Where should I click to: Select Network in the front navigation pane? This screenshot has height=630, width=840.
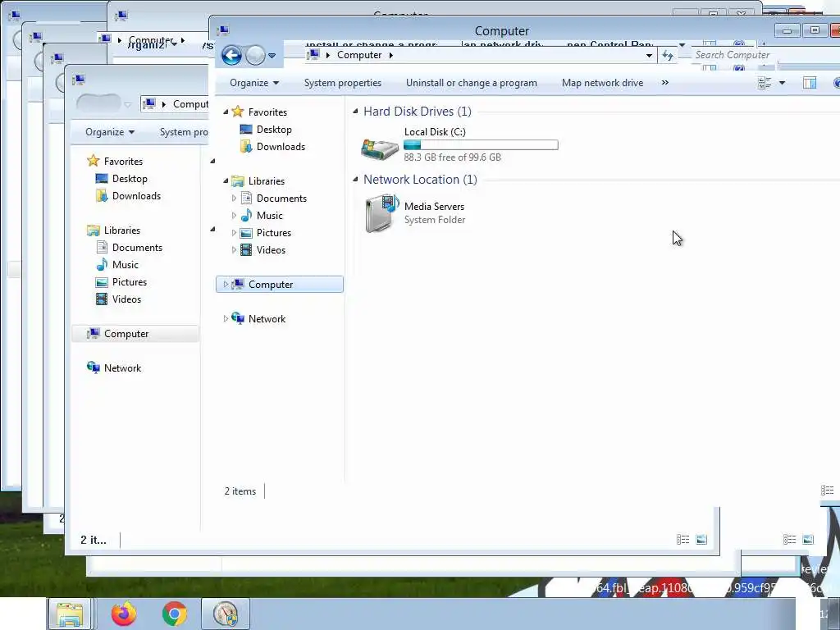[x=267, y=319]
